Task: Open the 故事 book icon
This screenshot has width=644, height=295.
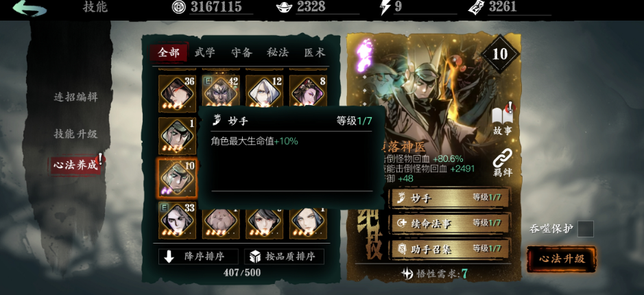Action: point(503,119)
